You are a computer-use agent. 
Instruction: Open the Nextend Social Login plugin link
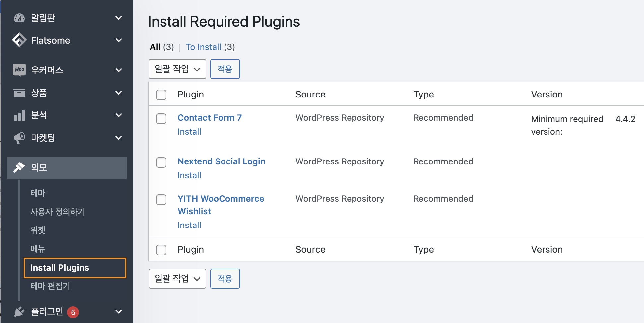tap(222, 161)
